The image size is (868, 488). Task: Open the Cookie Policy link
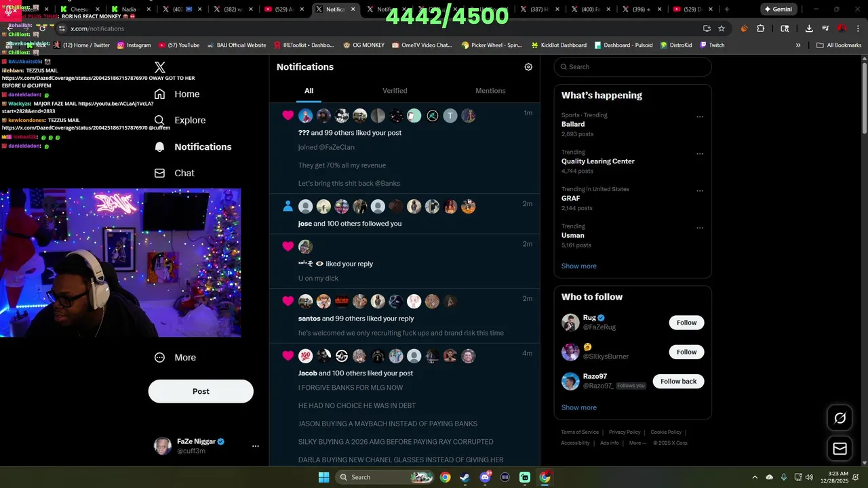666,432
